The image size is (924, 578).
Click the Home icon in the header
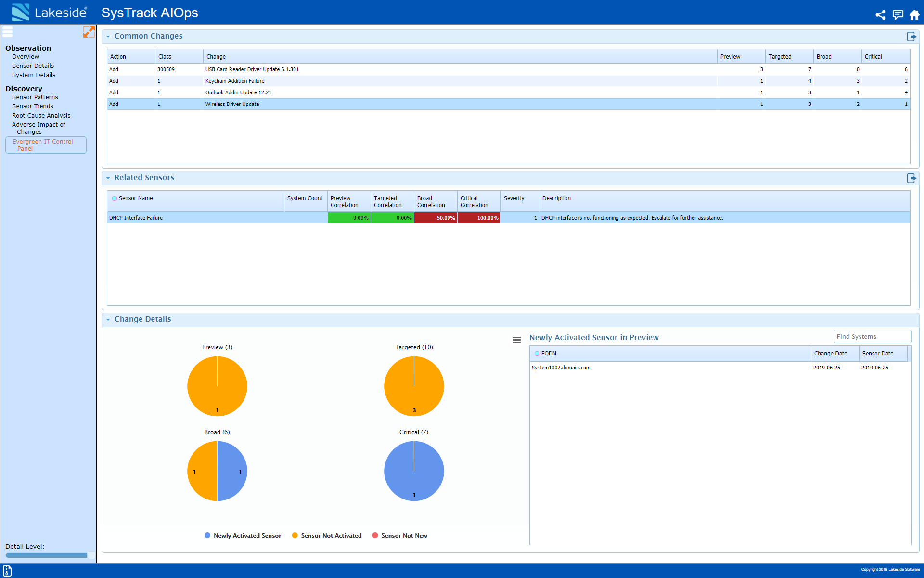914,15
